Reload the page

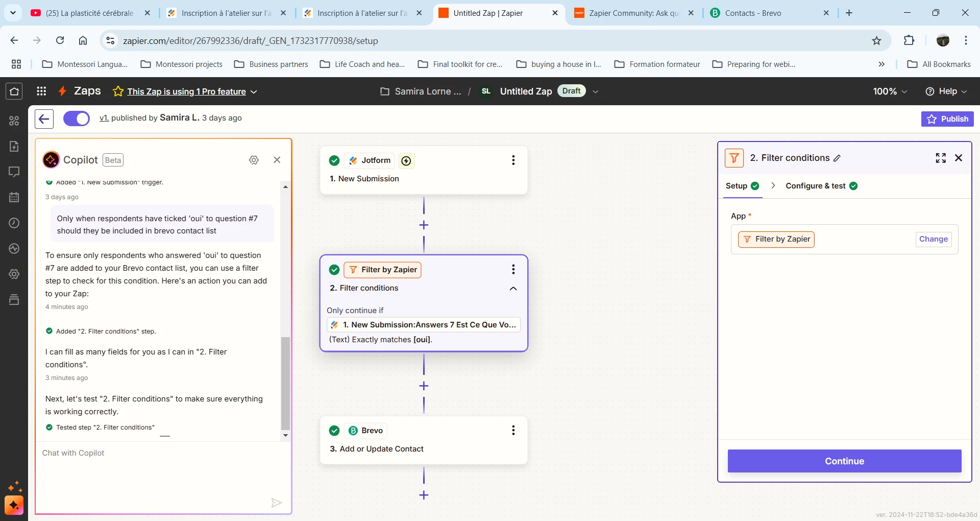coord(60,40)
